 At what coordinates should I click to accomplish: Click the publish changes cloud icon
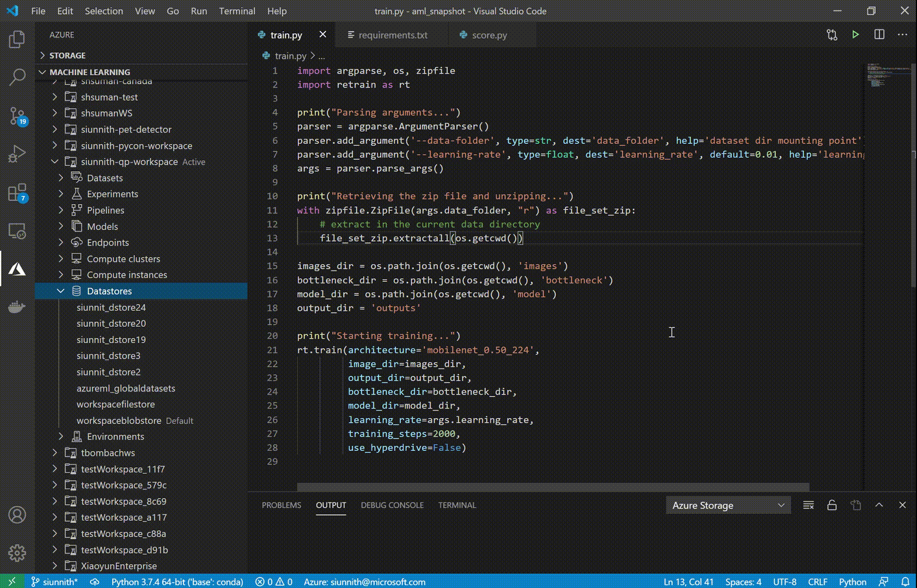(x=95, y=581)
